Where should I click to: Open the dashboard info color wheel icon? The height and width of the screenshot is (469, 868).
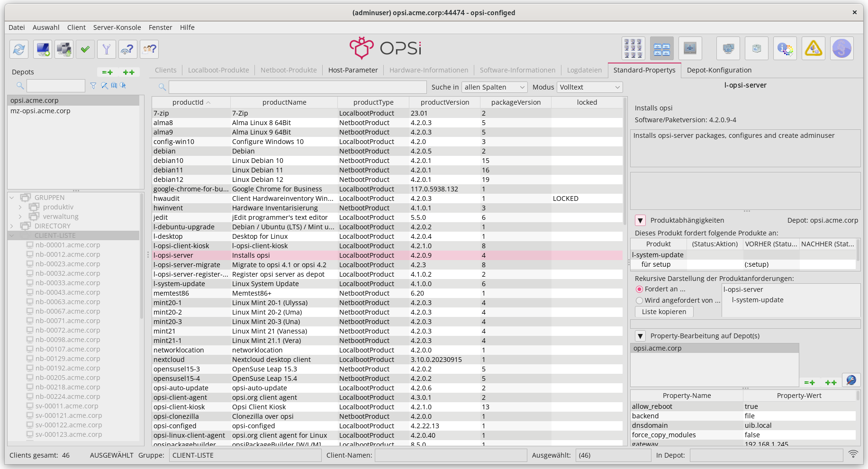point(785,48)
